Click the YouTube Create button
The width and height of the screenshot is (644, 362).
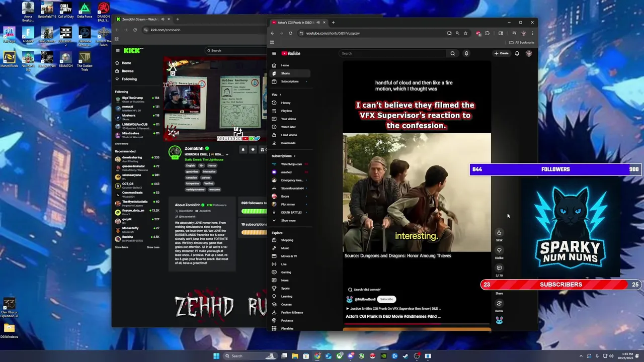tap(502, 53)
